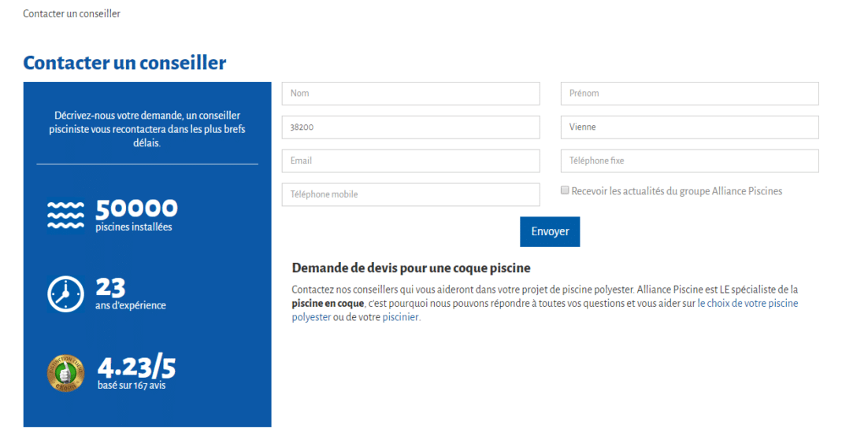Click the Contacter un conseiller breadcrumb
This screenshot has height=443, width=868.
point(72,14)
